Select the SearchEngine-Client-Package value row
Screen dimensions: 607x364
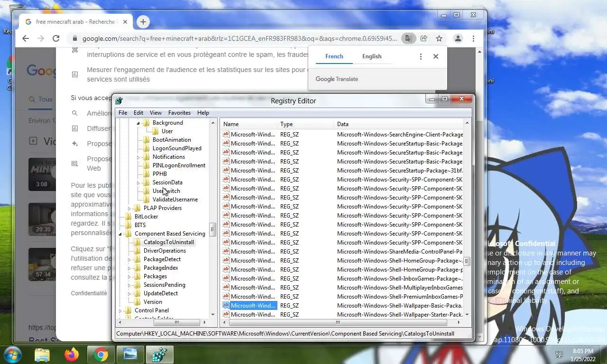point(342,135)
